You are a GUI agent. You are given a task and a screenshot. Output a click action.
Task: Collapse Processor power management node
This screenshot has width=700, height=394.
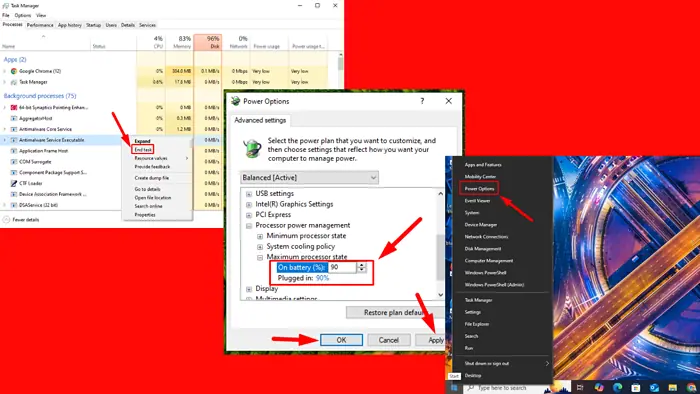tap(249, 226)
